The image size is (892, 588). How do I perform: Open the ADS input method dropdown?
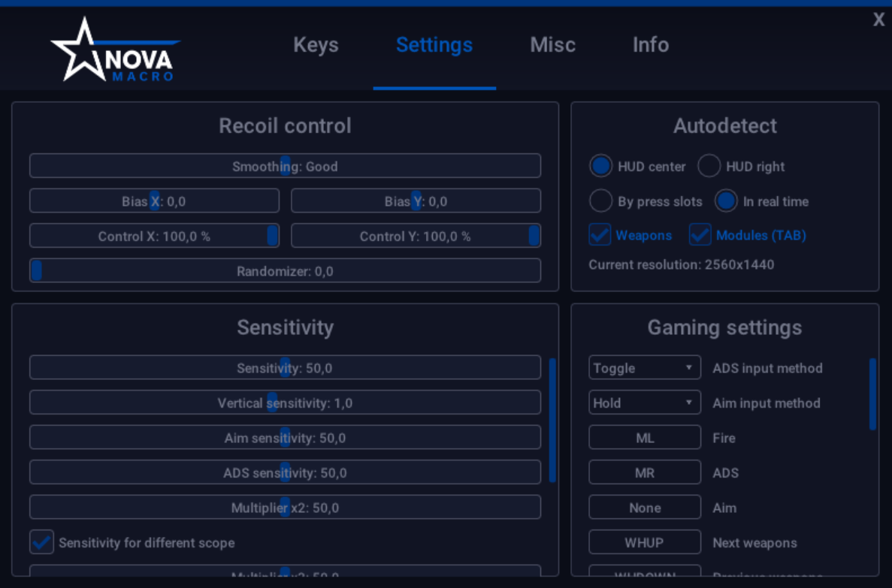pyautogui.click(x=645, y=367)
